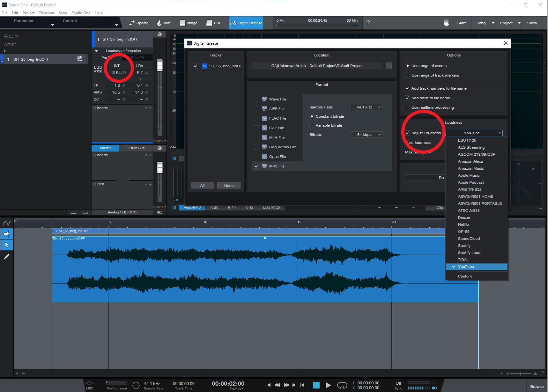Click the pan knob on track SH_S5_beg_IndOFF
This screenshot has height=392, width=548.
pyautogui.click(x=160, y=34)
